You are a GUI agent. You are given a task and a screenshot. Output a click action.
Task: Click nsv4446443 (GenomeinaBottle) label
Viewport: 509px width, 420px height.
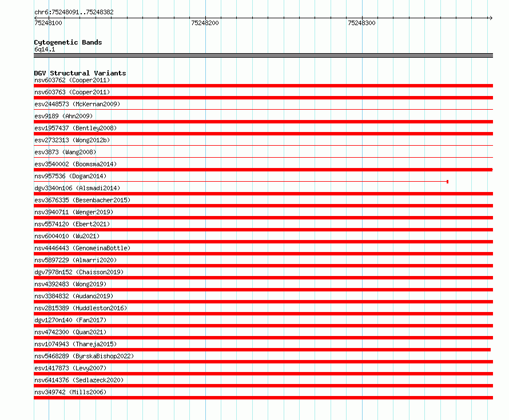click(x=82, y=248)
